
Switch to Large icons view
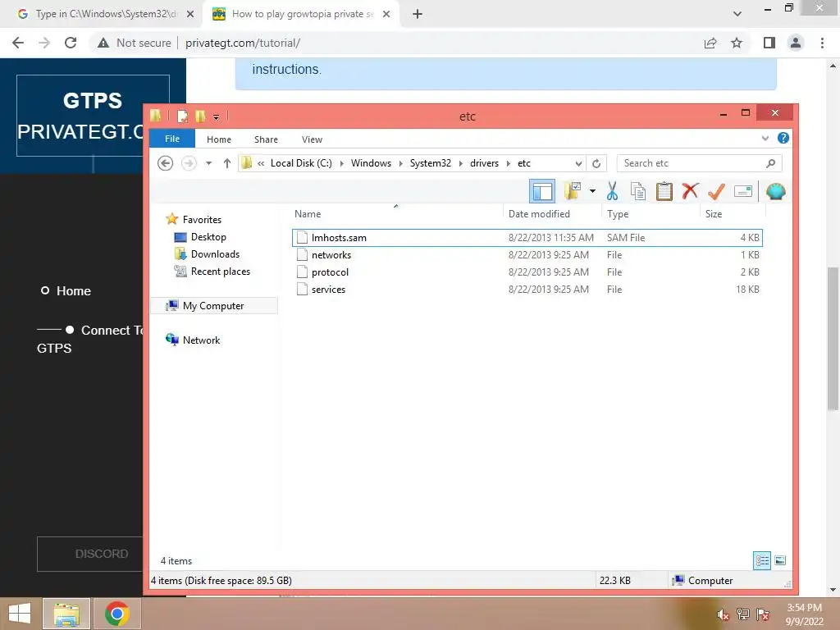780,560
